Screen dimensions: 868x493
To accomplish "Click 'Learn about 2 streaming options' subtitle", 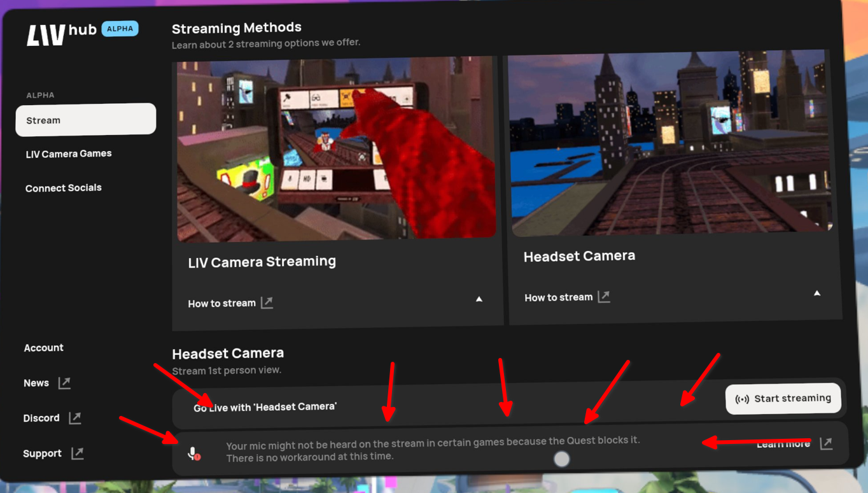I will pyautogui.click(x=266, y=43).
